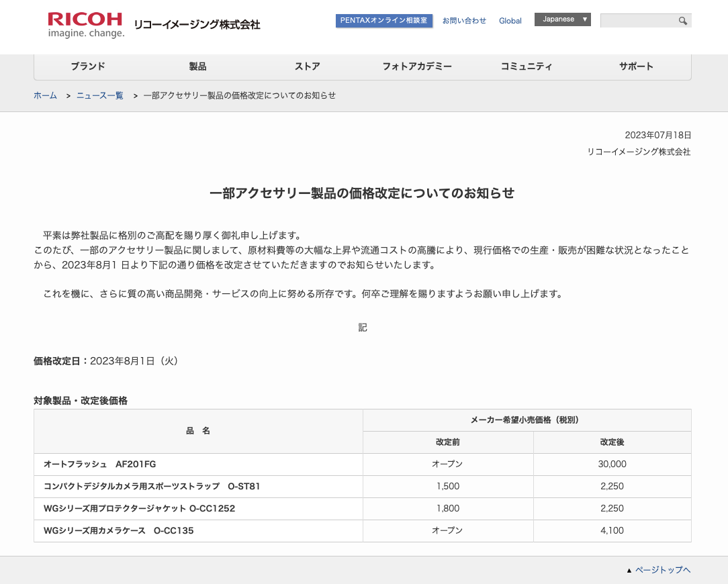Click the 1,500 price cell
Screen dimensions: 728x584
(447, 487)
